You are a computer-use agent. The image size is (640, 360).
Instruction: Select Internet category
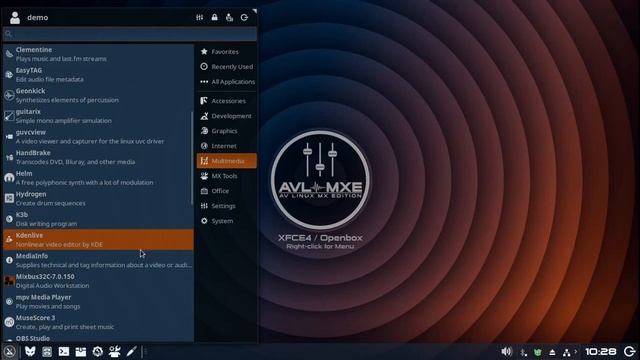(227, 146)
